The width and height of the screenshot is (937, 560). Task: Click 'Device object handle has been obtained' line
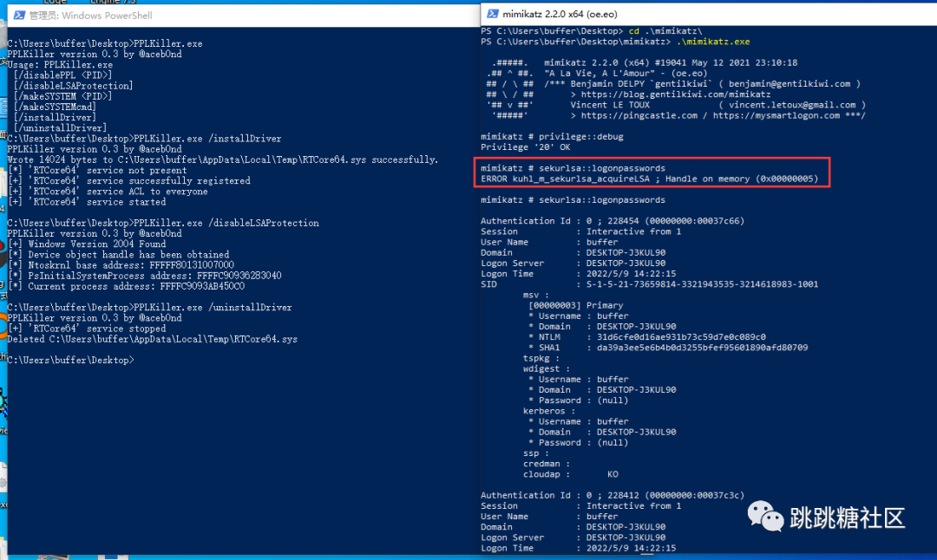(119, 254)
